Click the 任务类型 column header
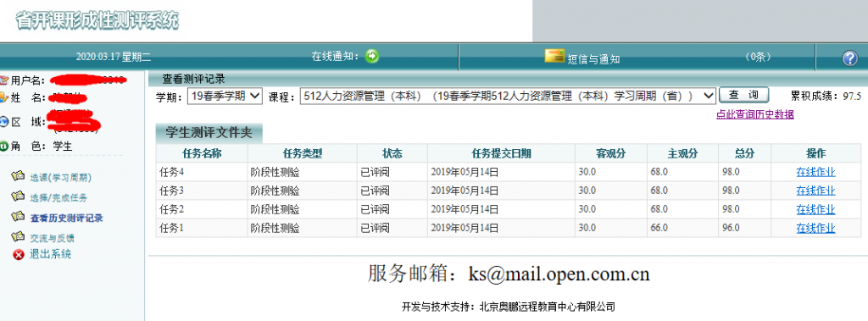Viewport: 868px width, 321px height. (x=303, y=154)
